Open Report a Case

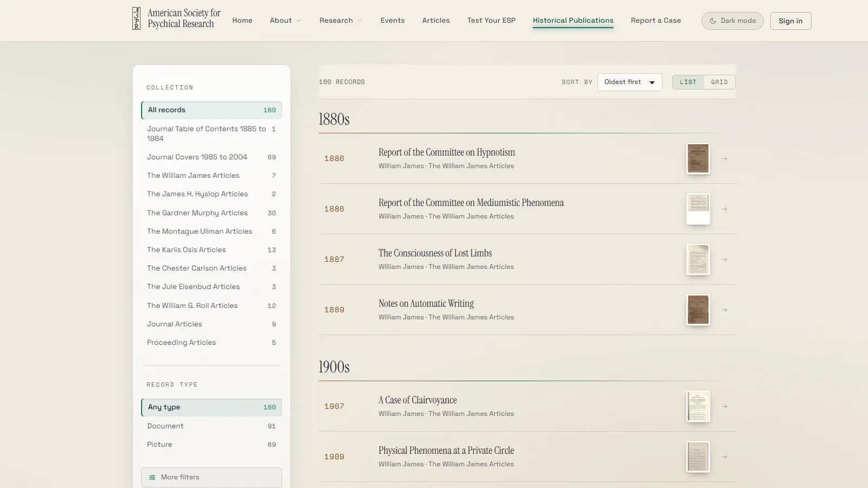coord(655,21)
